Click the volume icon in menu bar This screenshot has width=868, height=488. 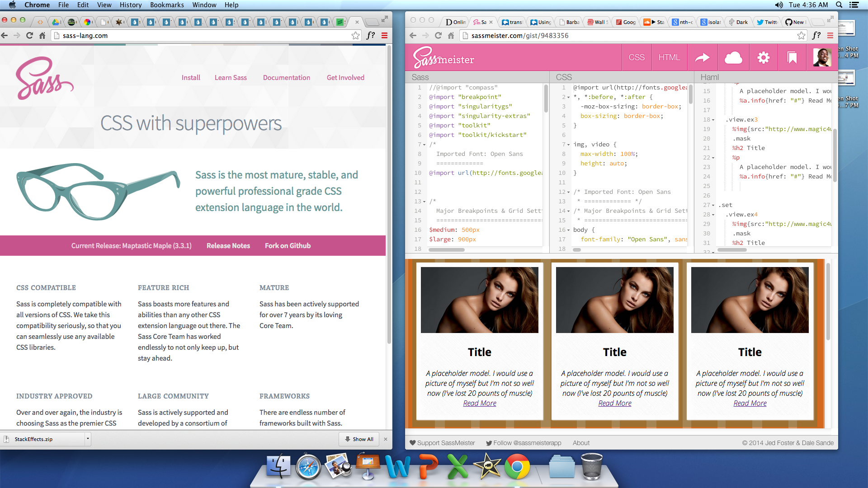click(778, 5)
